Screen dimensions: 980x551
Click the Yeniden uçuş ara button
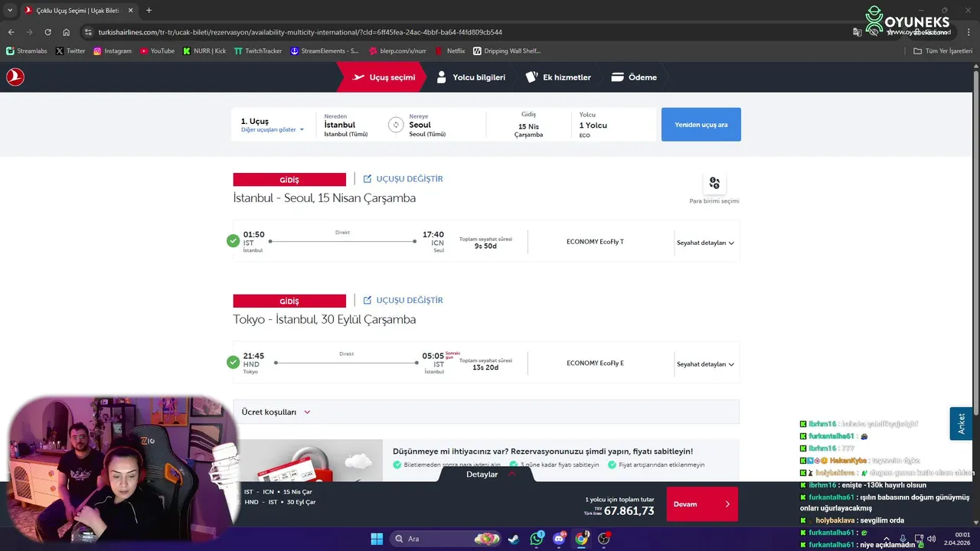pos(701,125)
